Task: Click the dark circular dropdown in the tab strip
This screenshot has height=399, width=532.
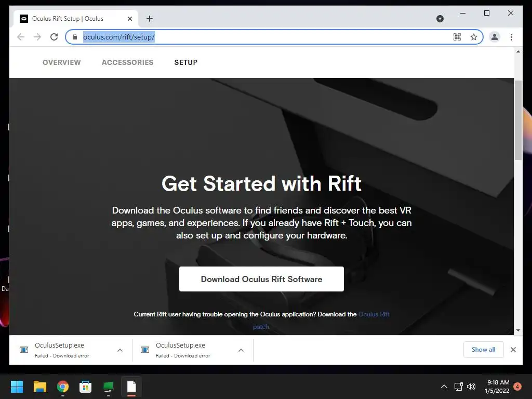Action: [440, 19]
